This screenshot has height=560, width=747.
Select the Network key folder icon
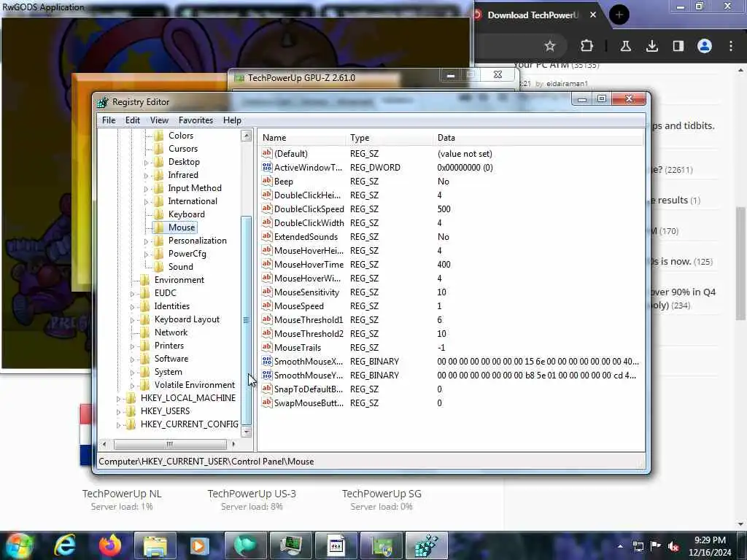point(145,332)
